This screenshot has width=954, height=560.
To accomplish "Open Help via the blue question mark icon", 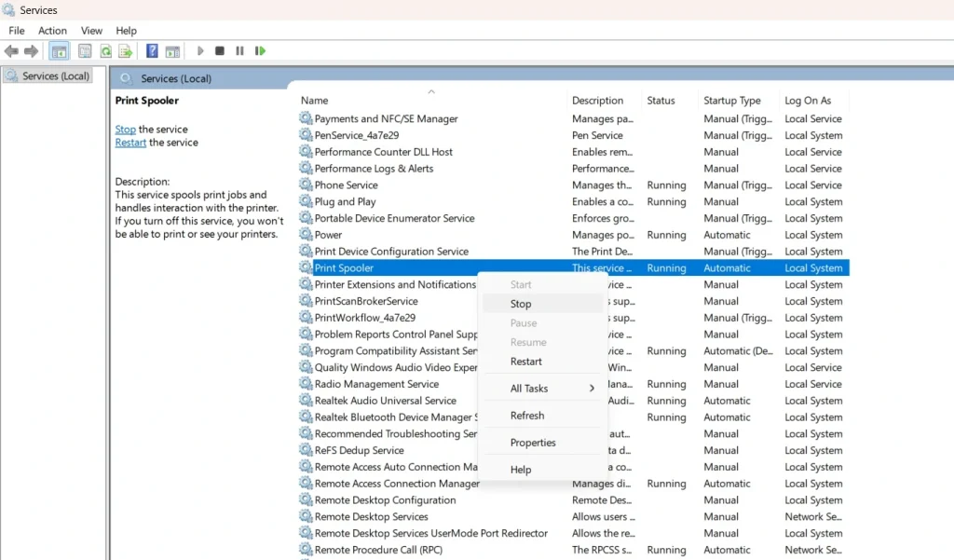I will [151, 51].
